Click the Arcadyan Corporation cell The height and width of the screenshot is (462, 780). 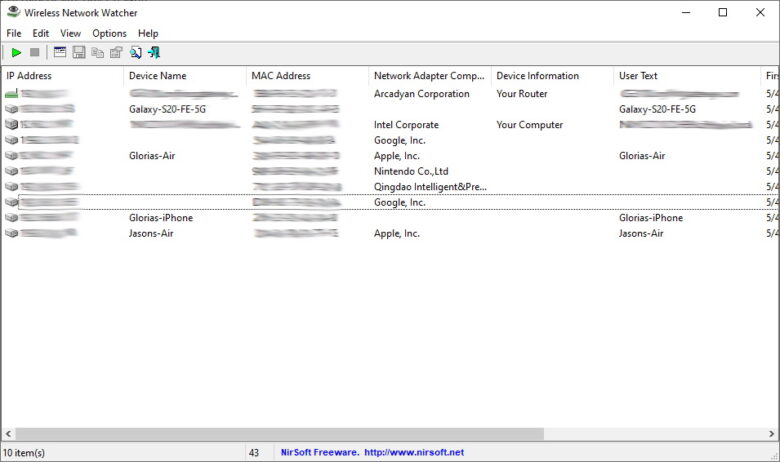click(421, 93)
